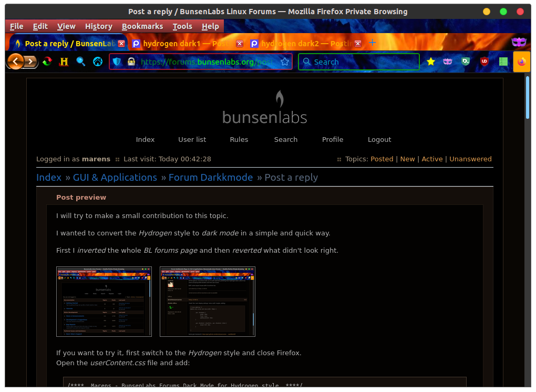Open the View menu

pyautogui.click(x=66, y=26)
